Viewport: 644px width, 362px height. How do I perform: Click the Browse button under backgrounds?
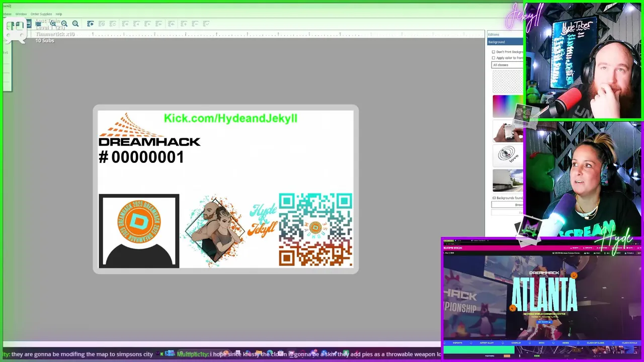pos(507,205)
